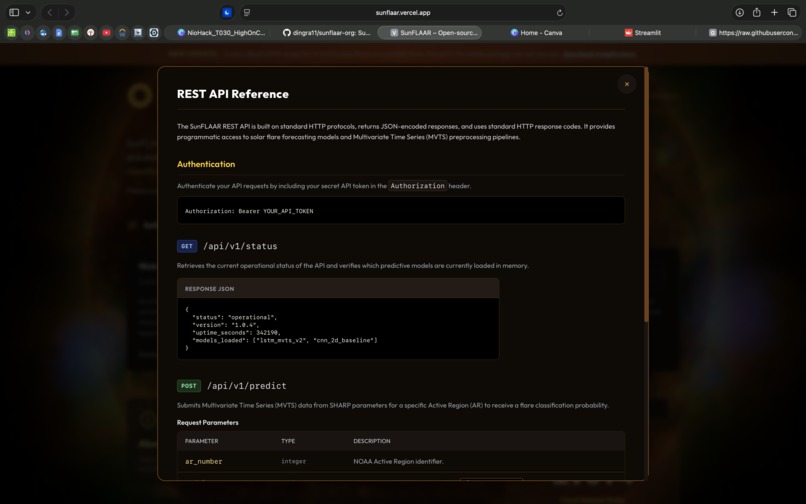Click the /api/v1/status endpoint path
The image size is (806, 504).
pos(240,246)
